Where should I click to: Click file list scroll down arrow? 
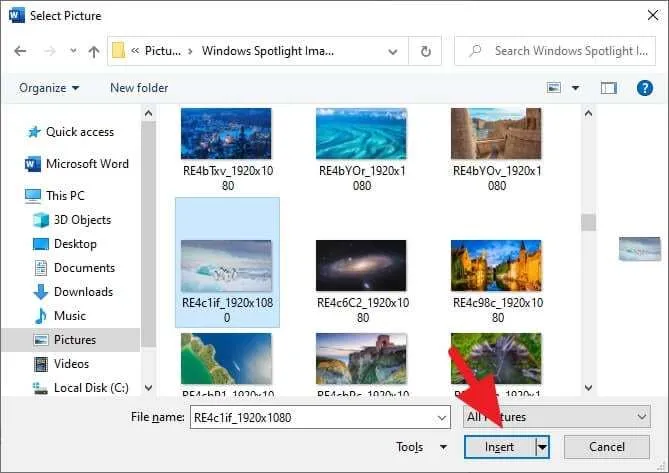588,388
